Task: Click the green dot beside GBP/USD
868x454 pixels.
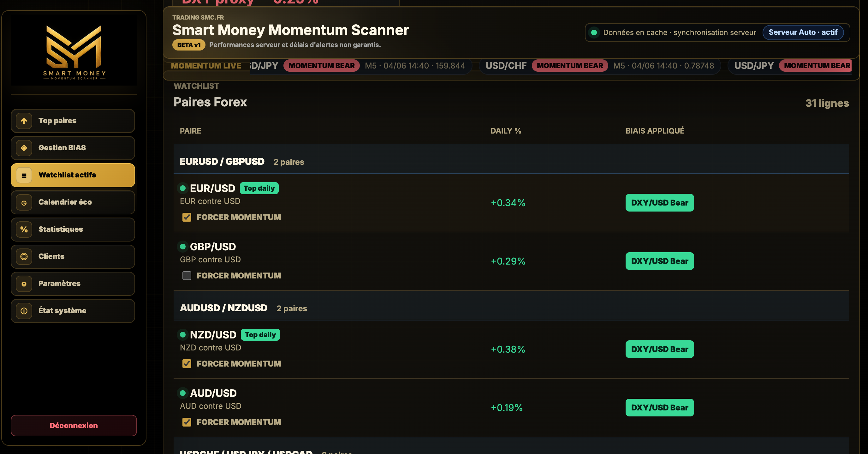Action: (x=183, y=247)
